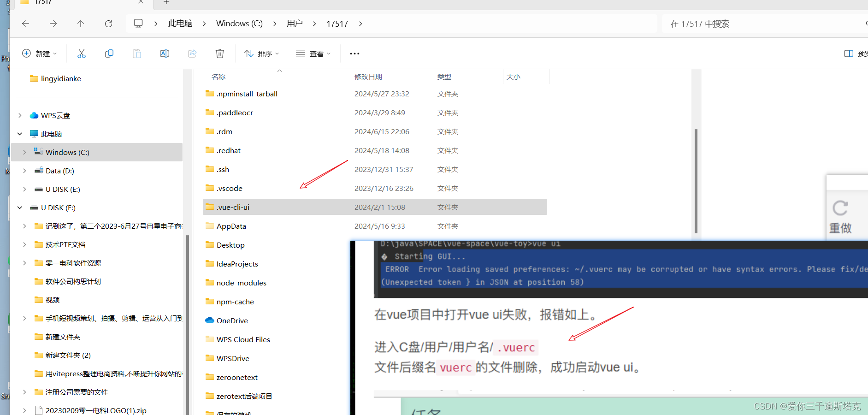868x415 pixels.
Task: Open the 查看 view options dropdown
Action: coord(313,53)
